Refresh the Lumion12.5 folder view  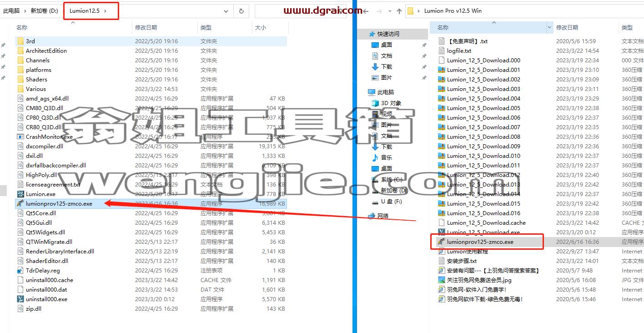pyautogui.click(x=241, y=11)
